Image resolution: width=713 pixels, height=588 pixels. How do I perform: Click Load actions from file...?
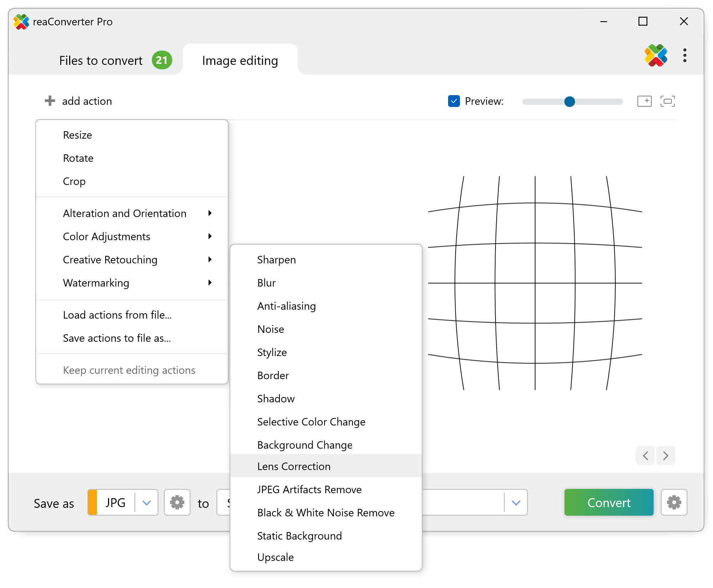[x=117, y=315]
